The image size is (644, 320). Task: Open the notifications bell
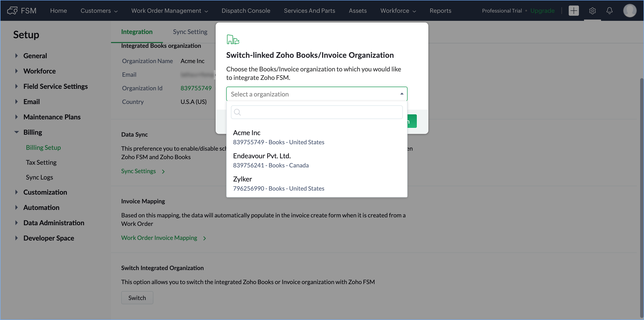(x=610, y=10)
